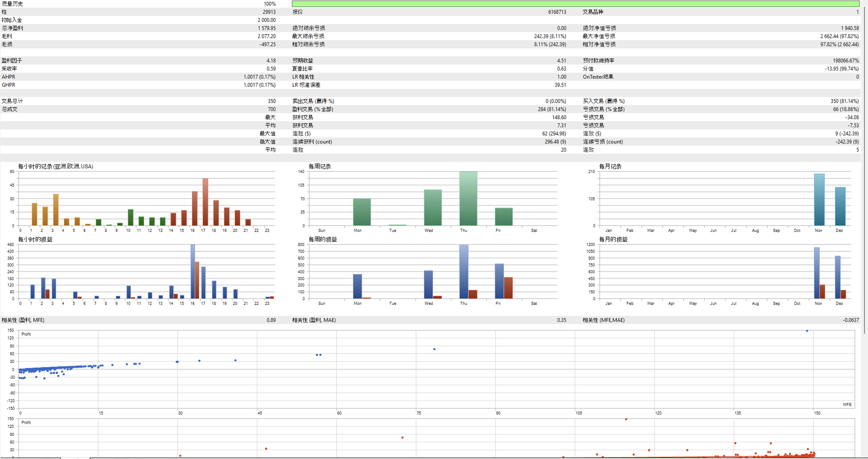Click the 相关性 (MFE,MAE) value -0.0637
868x459 pixels.
coord(851,320)
